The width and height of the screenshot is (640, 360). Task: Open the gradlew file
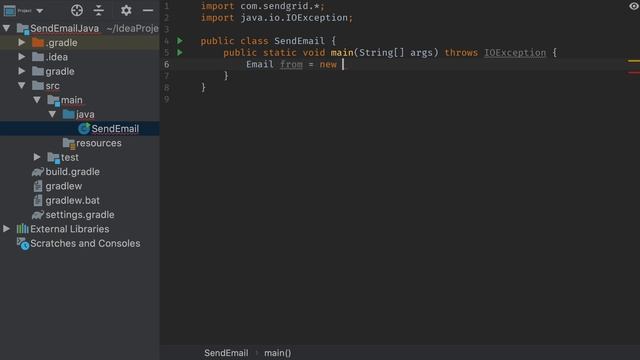pyautogui.click(x=64, y=186)
